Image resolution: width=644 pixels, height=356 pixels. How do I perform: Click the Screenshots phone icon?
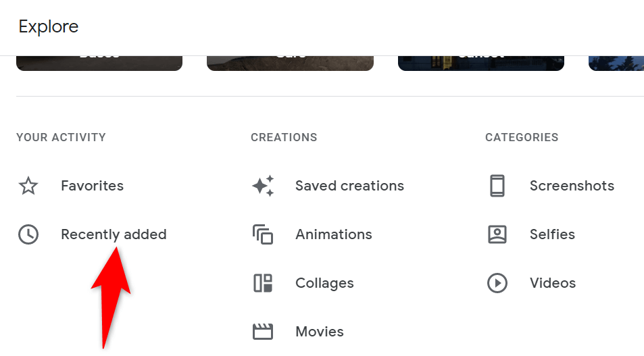pyautogui.click(x=497, y=186)
